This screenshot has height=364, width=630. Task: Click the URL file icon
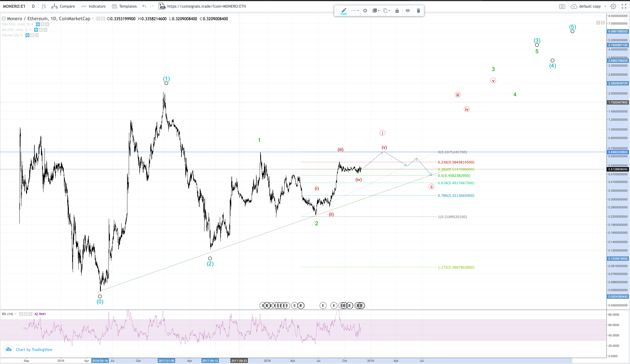click(x=162, y=6)
